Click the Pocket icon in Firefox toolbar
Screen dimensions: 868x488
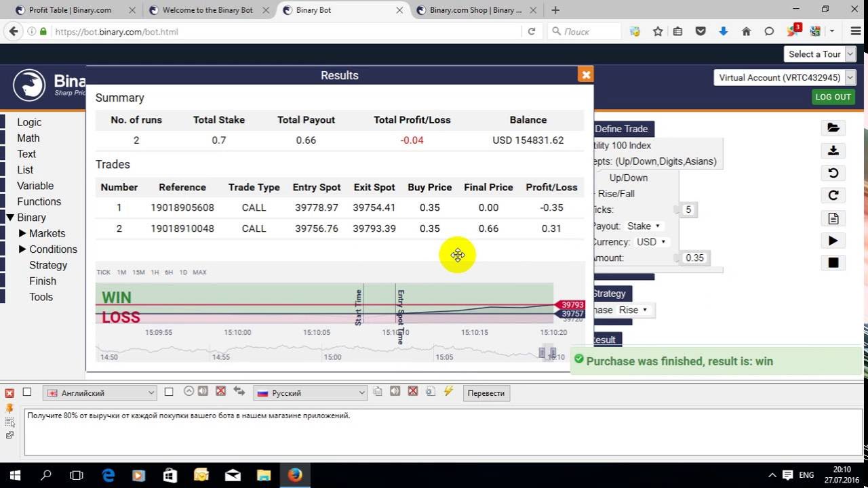coord(701,31)
